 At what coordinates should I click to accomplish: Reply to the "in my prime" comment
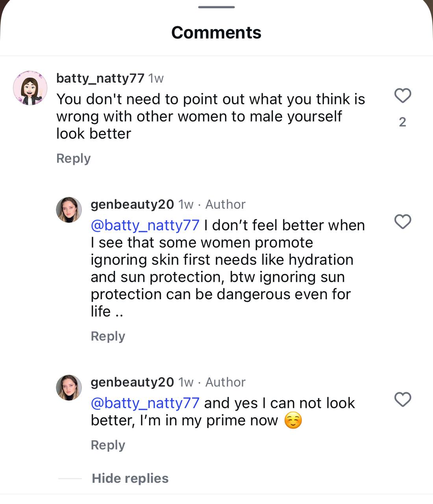point(108,445)
